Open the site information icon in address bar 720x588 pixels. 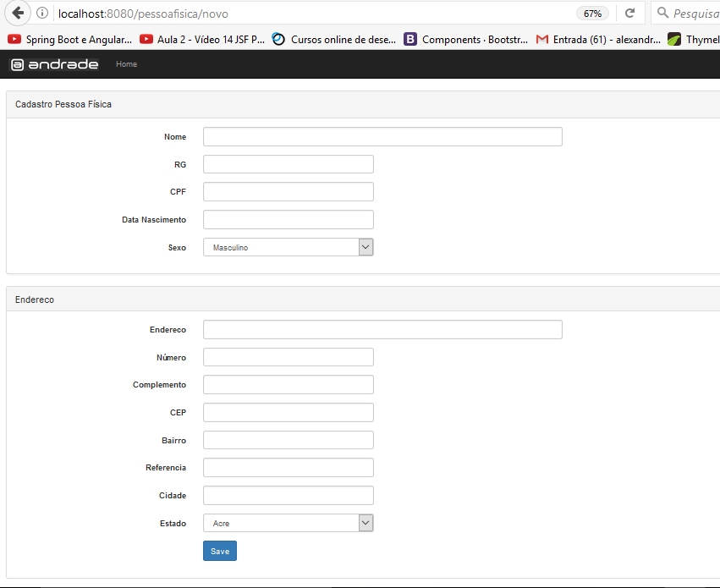coord(42,13)
